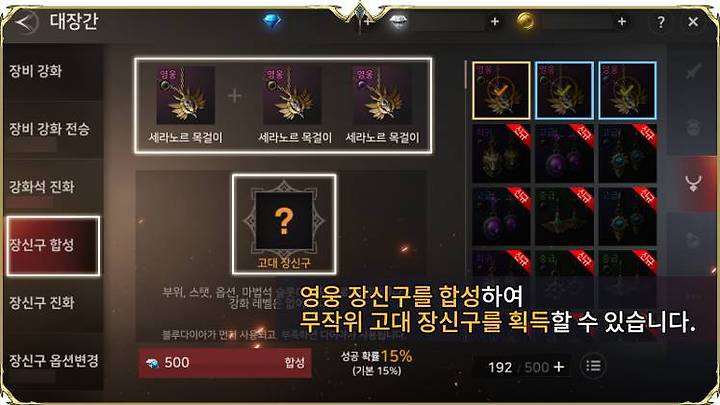Expand inventory with plus after 192/500
This screenshot has height=405, width=720.
559,366
